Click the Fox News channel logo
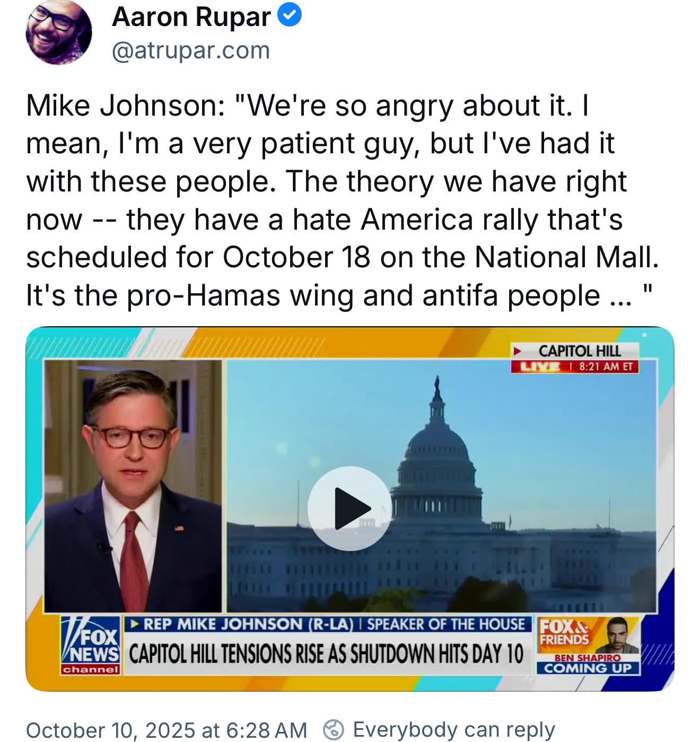Screen dimensions: 700x742 point(91,645)
